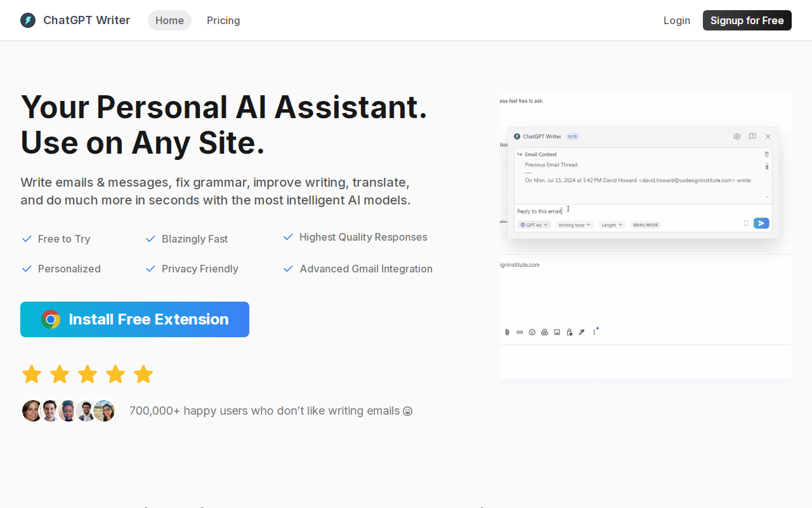Click the Email Context scrollbar thumb

(x=766, y=166)
